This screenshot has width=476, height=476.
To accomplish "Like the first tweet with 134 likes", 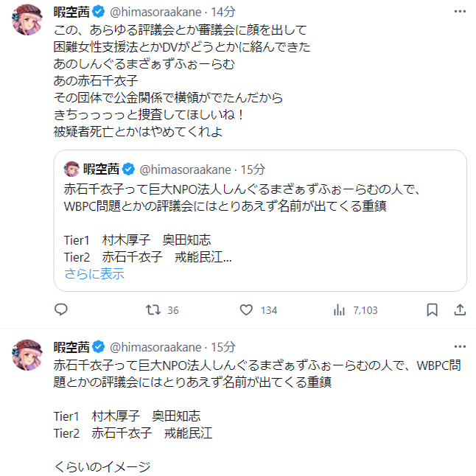I will click(247, 310).
